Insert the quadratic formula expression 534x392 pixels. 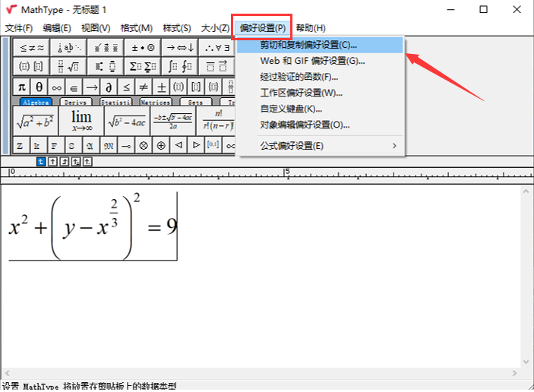172,121
